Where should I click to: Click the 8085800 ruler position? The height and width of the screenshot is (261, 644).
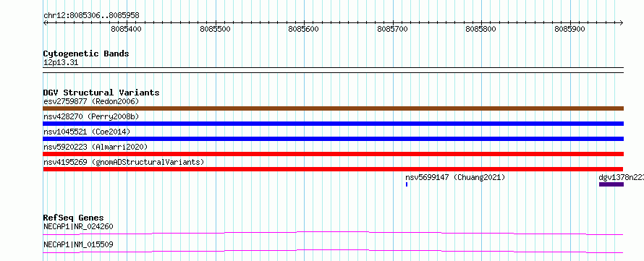(x=481, y=29)
